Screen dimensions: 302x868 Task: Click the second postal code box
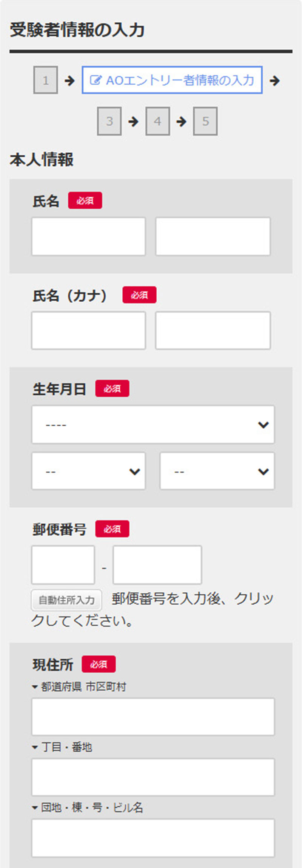tap(157, 565)
